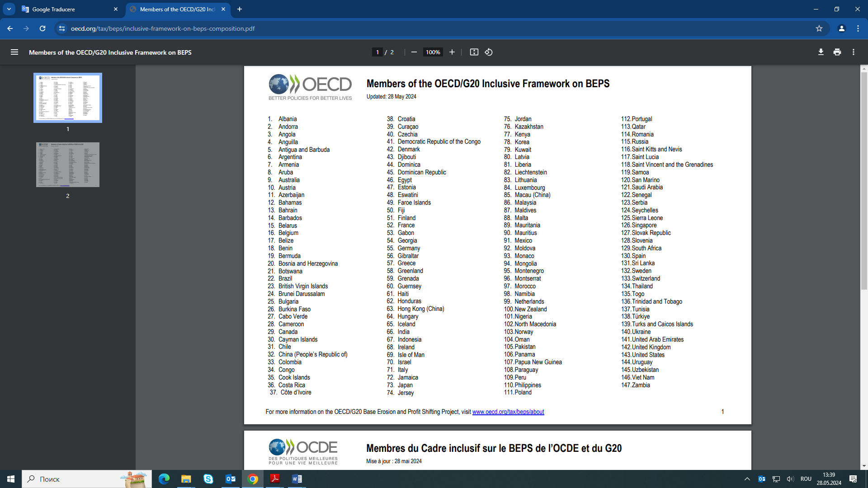Open the PDF viewer more actions menu
Viewport: 868px width, 488px height.
(854, 52)
